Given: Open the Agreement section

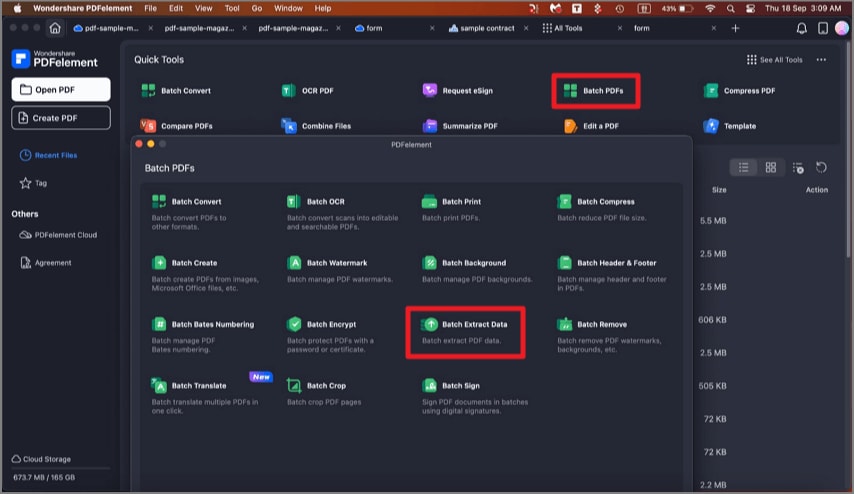Looking at the screenshot, I should (x=46, y=263).
